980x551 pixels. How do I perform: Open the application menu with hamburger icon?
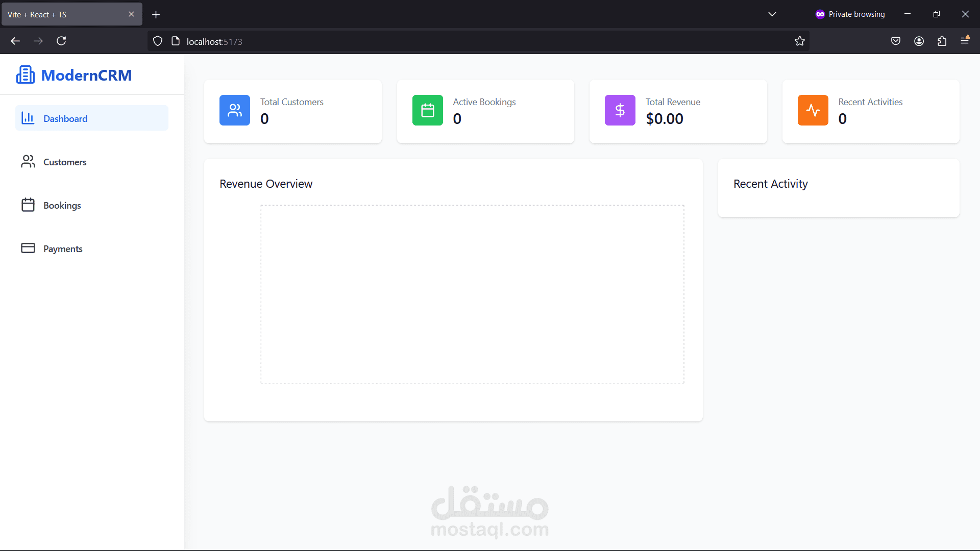[x=966, y=41]
